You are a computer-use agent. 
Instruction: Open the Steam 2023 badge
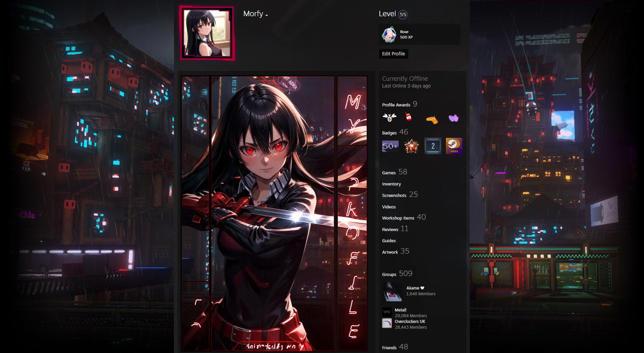[454, 146]
